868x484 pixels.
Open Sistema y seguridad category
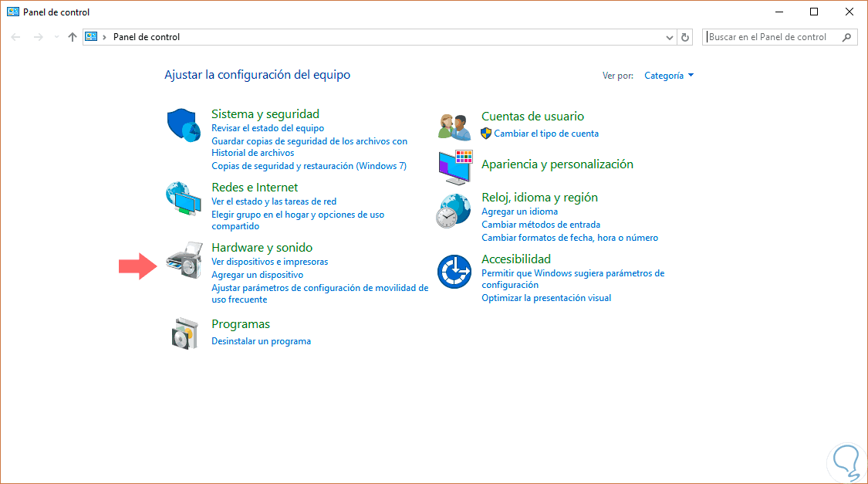pos(265,113)
